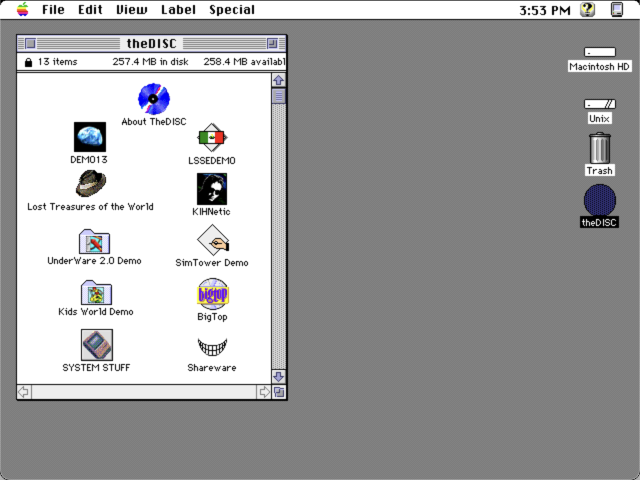640x480 pixels.
Task: Select the About TheDISC icon
Action: coord(154,99)
